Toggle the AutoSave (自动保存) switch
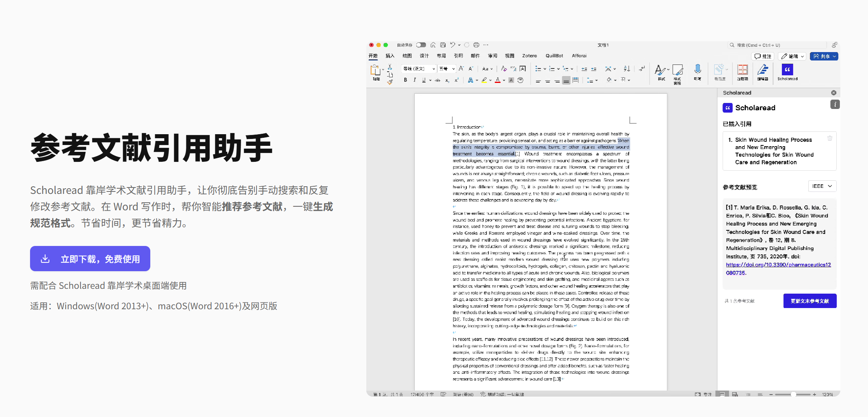868x417 pixels. tap(421, 45)
